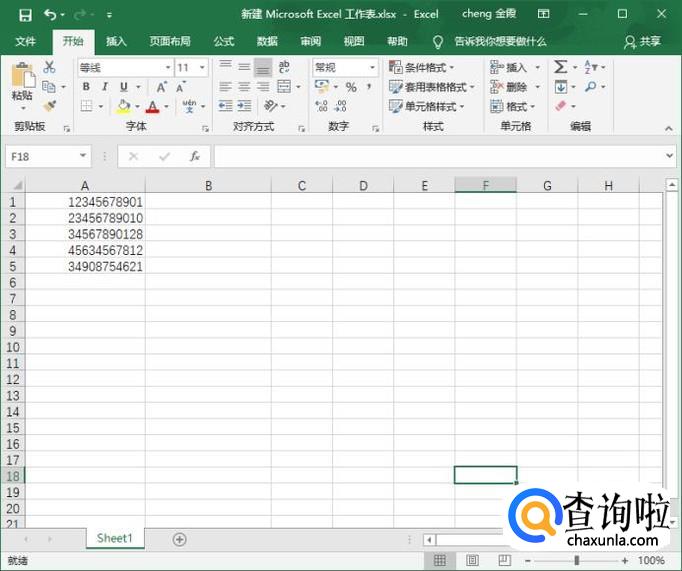Apply comma style
682x571 pixels.
(x=369, y=87)
